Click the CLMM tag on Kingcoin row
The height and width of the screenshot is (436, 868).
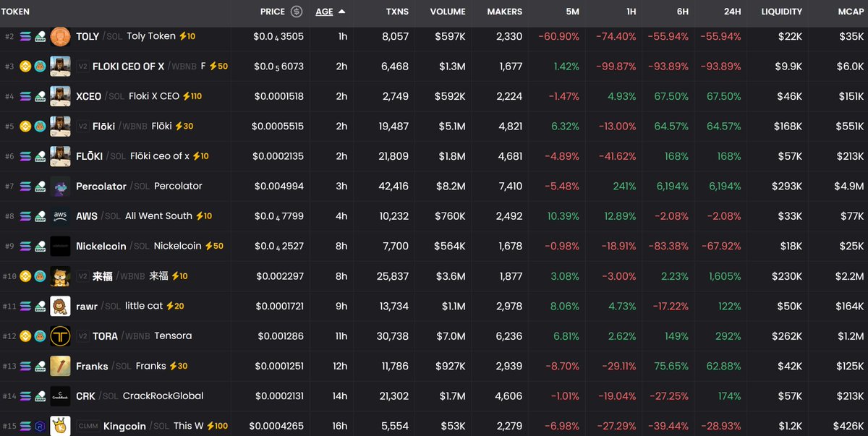click(x=87, y=427)
